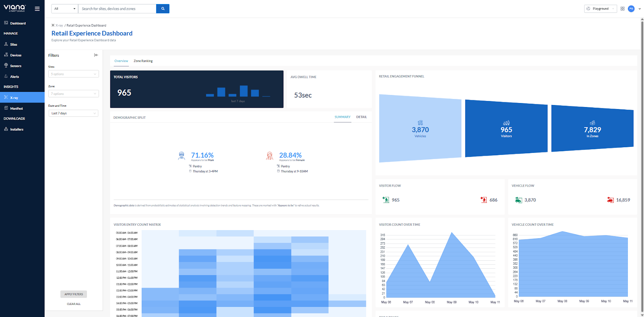Switch to the Zone Ranking tab
This screenshot has height=317, width=644.
click(x=143, y=61)
